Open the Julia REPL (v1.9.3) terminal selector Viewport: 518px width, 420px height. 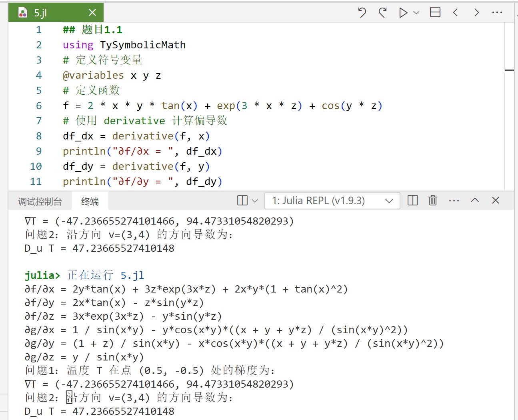tap(332, 201)
